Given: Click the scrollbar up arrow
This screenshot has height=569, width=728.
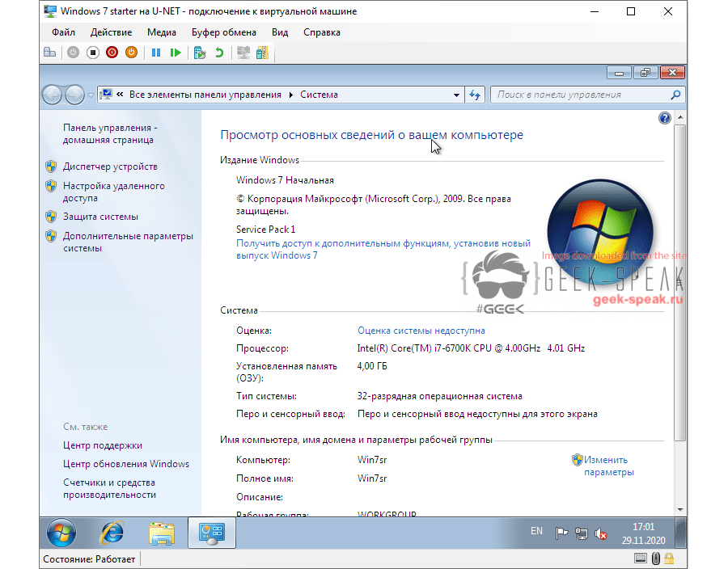Looking at the screenshot, I should (680, 118).
